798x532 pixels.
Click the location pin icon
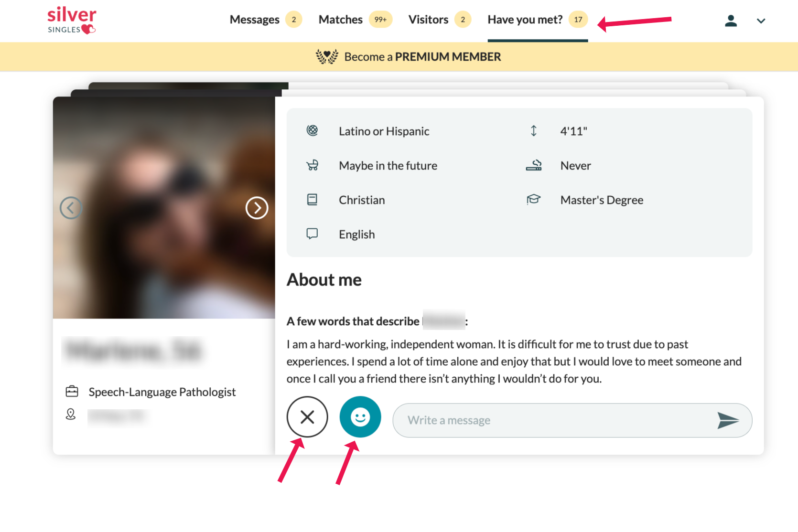click(x=71, y=414)
